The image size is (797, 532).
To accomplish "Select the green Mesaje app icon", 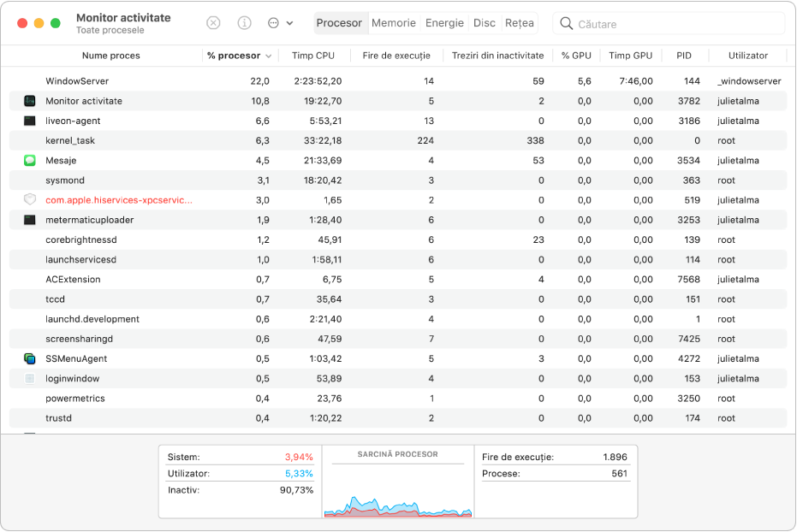I will coord(30,161).
